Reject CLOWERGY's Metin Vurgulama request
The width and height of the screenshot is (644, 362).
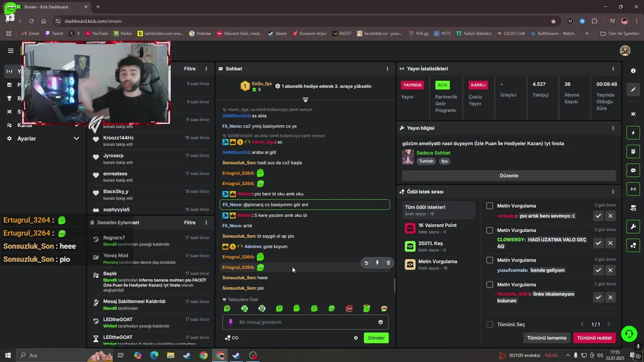pyautogui.click(x=610, y=243)
